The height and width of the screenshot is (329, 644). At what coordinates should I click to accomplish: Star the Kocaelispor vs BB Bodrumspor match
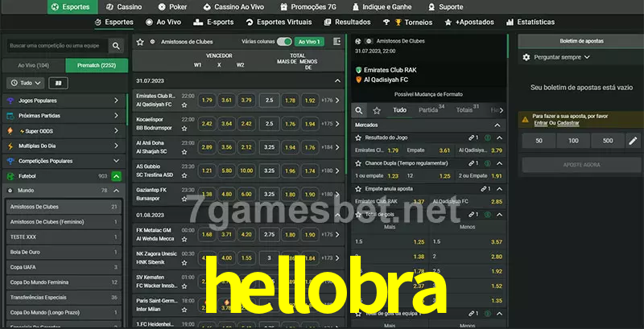[x=184, y=129]
